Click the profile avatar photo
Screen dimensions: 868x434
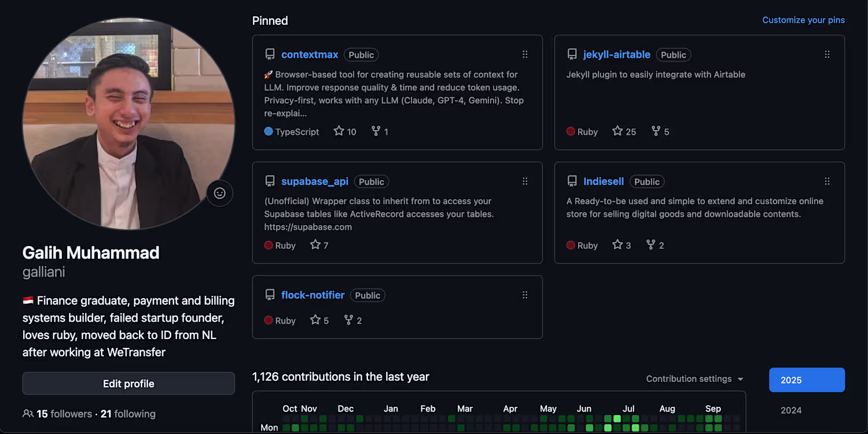[x=128, y=123]
